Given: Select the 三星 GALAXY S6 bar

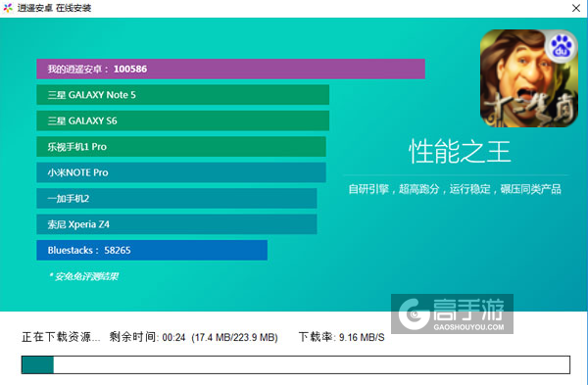Looking at the screenshot, I should (x=183, y=120).
